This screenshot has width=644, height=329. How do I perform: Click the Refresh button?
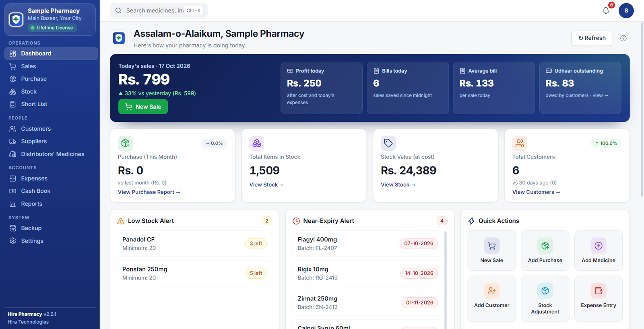click(x=592, y=38)
